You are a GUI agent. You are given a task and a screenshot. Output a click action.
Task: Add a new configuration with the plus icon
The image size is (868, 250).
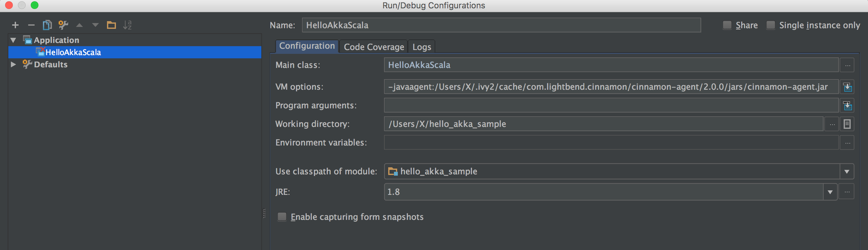click(15, 25)
